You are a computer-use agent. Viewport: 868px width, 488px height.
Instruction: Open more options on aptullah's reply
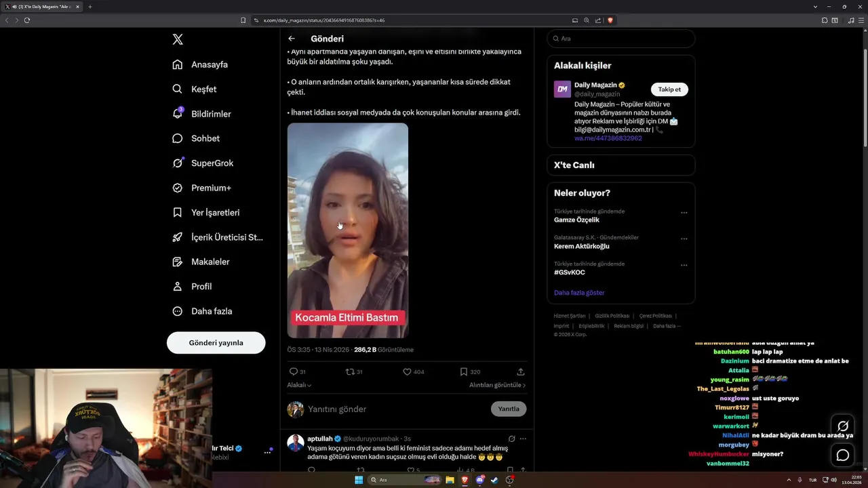pyautogui.click(x=523, y=439)
